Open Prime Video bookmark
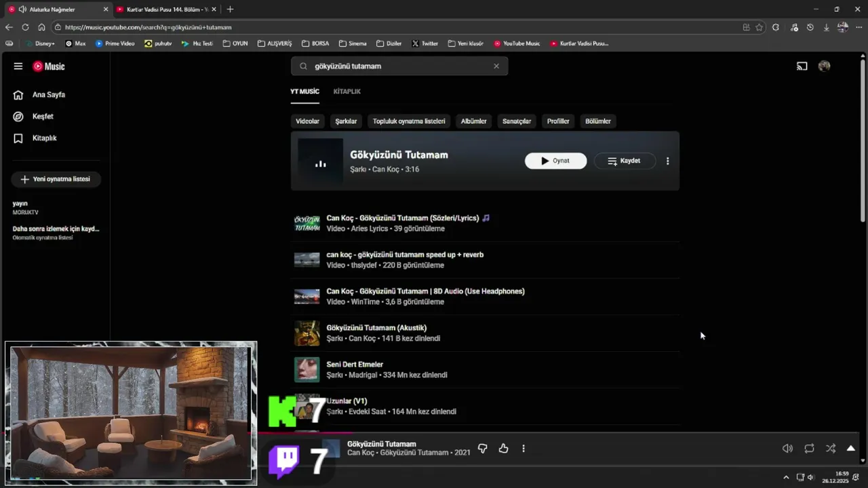 pyautogui.click(x=115, y=43)
